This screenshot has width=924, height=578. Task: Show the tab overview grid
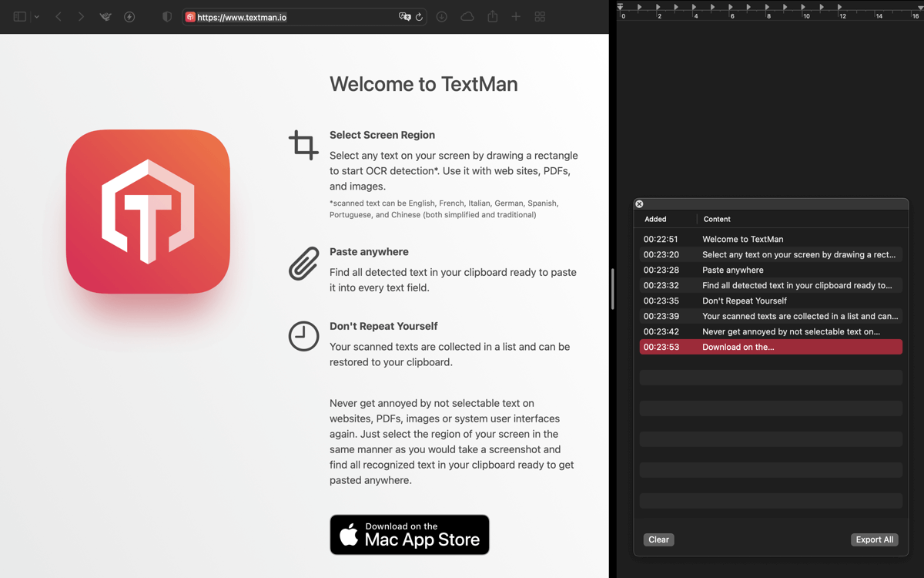click(x=540, y=16)
